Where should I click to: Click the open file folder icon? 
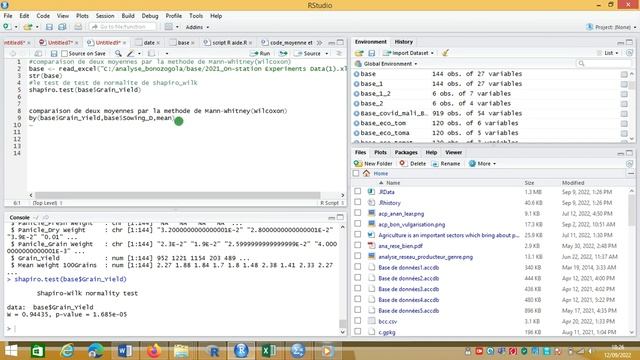pyautogui.click(x=27, y=27)
